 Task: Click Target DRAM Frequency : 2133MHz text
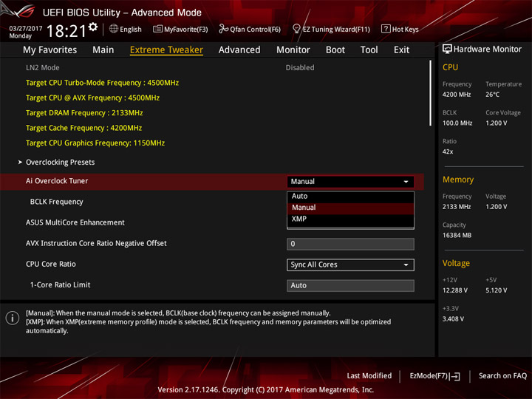(x=84, y=113)
